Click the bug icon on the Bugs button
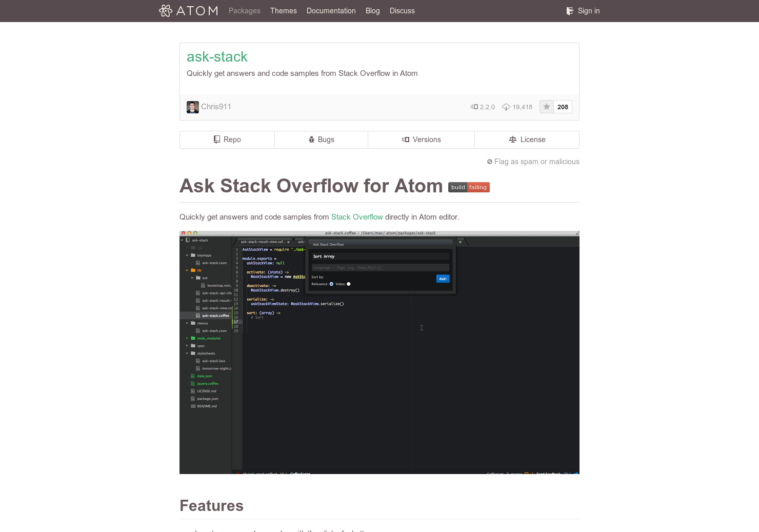 [312, 139]
